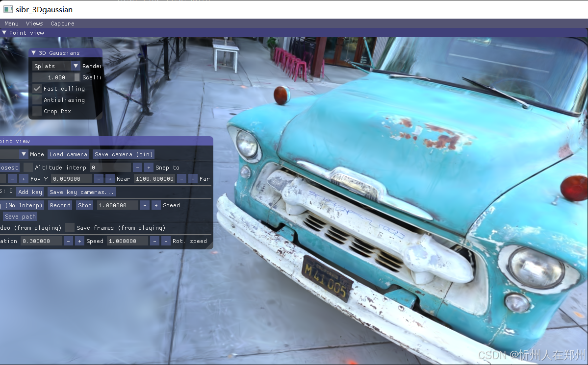Open the Views menu

34,23
